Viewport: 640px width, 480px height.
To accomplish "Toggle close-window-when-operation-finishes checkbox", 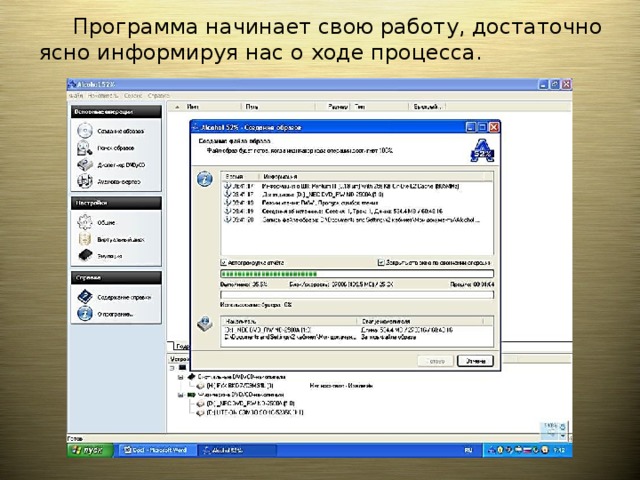I will point(381,262).
